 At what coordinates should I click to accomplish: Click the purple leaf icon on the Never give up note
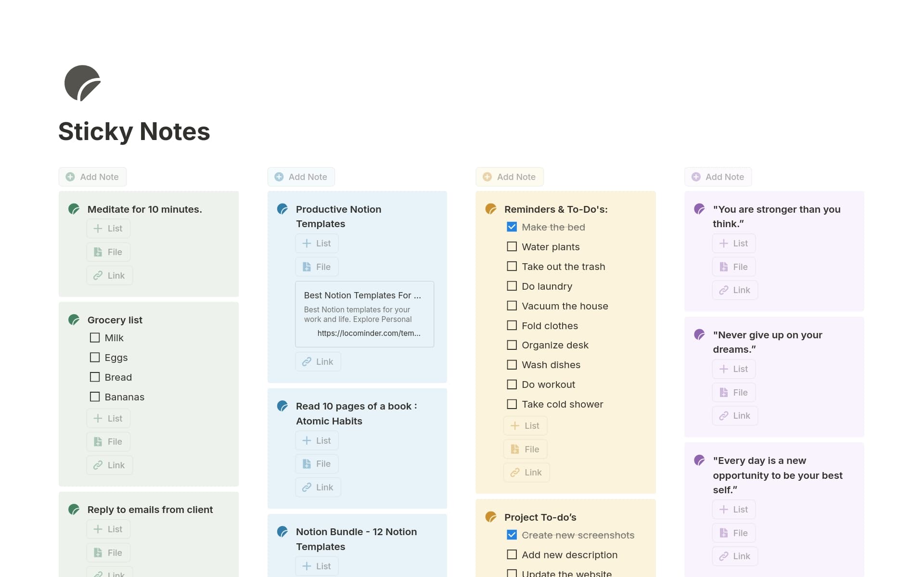coord(699,334)
